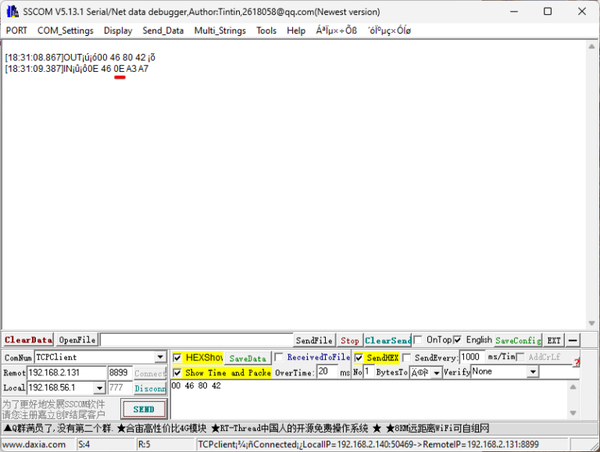The width and height of the screenshot is (600, 452).
Task: Expand the ComNum TCPClient dropdown
Action: click(160, 357)
